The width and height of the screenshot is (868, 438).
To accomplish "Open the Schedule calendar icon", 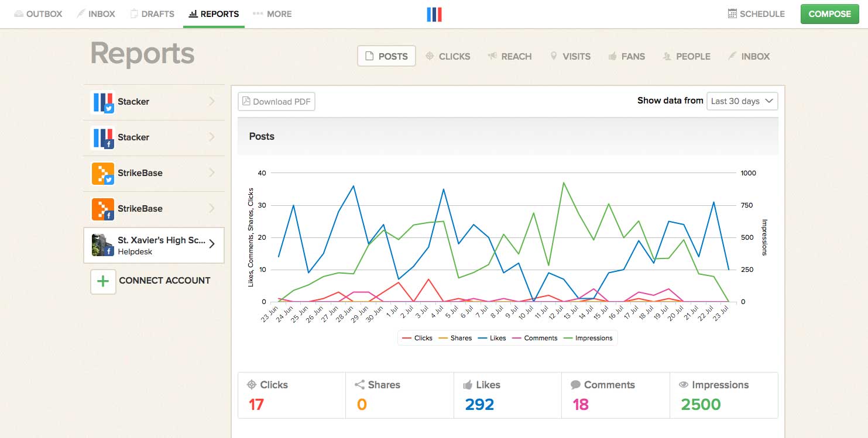I will tap(732, 14).
